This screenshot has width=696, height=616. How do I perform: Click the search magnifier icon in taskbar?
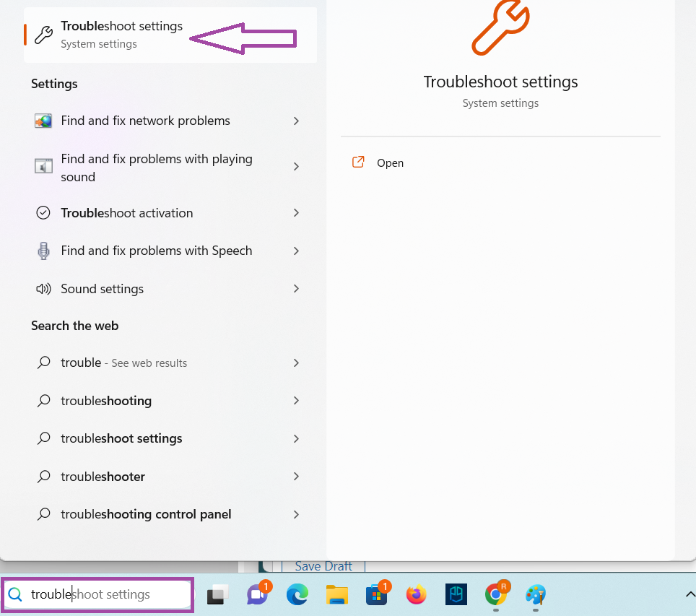15,594
